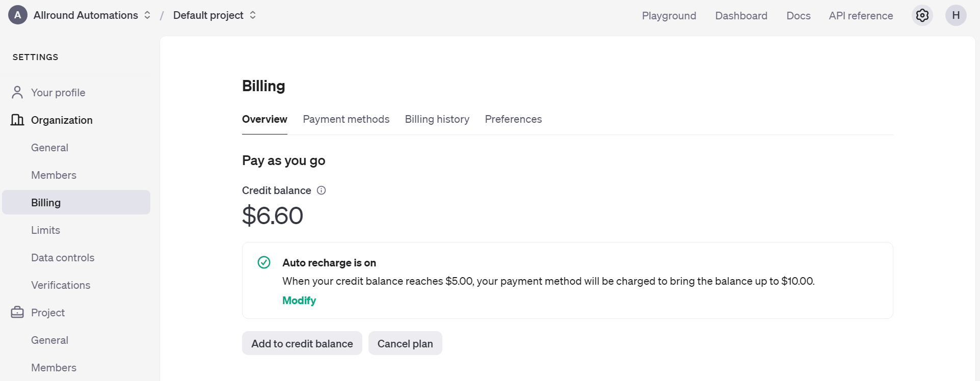This screenshot has height=381, width=980.
Task: Open the settings gear icon
Action: pos(922,15)
